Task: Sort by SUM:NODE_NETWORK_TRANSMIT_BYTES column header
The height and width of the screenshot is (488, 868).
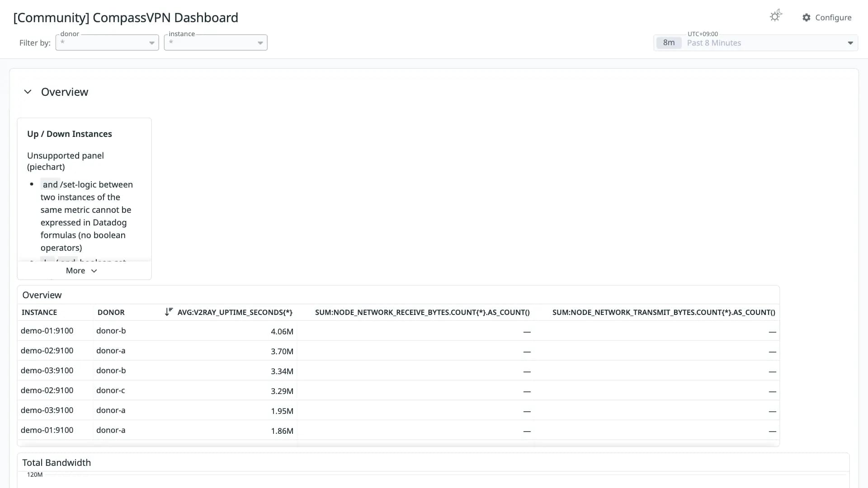Action: 664,312
